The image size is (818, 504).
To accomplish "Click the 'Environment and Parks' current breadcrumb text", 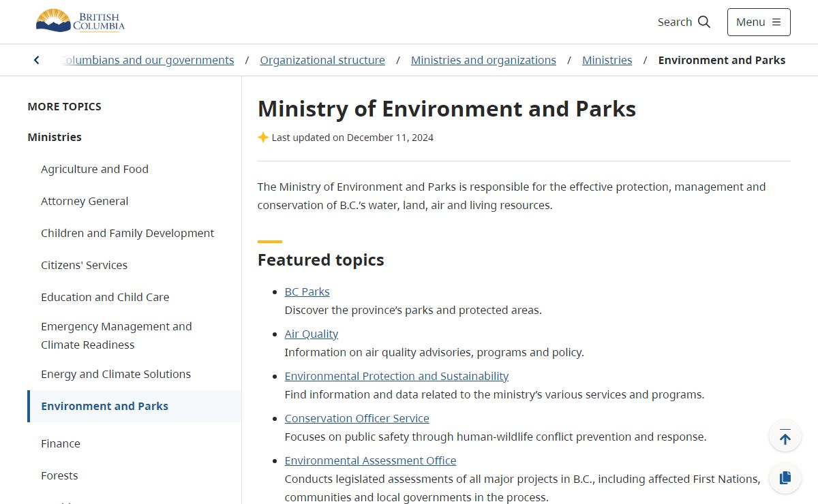I will click(722, 60).
